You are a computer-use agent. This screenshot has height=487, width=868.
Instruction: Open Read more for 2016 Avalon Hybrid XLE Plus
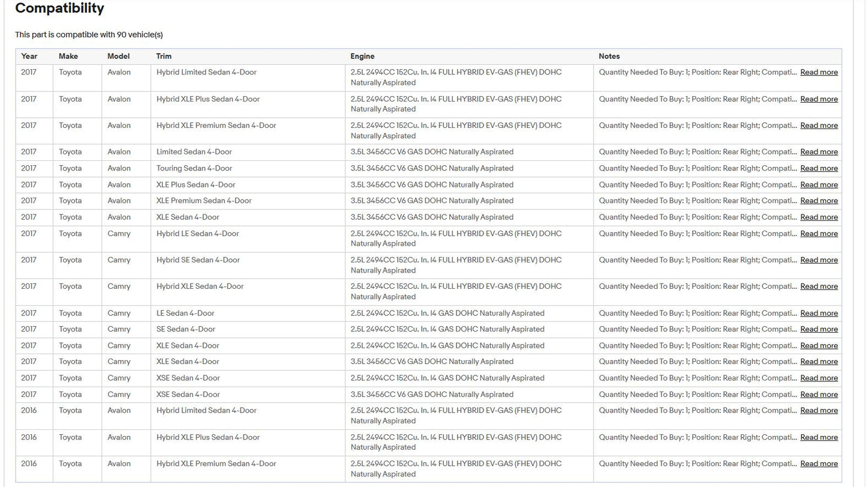pos(819,437)
